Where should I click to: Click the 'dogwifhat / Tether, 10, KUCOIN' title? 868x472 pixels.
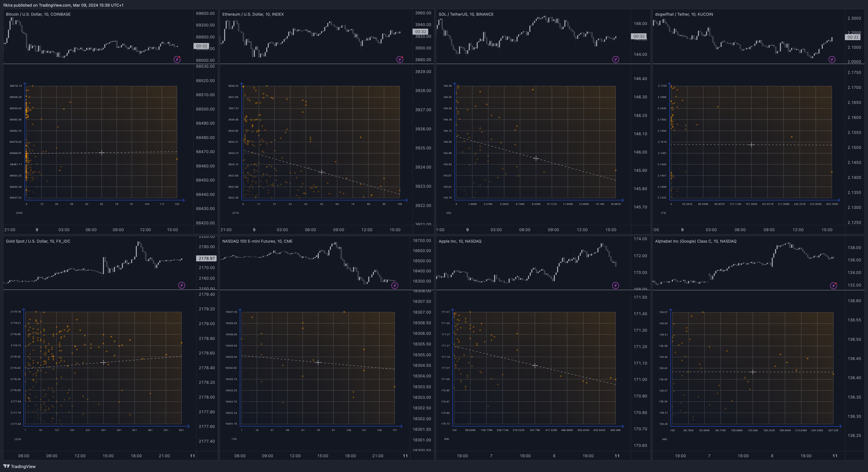tap(684, 14)
